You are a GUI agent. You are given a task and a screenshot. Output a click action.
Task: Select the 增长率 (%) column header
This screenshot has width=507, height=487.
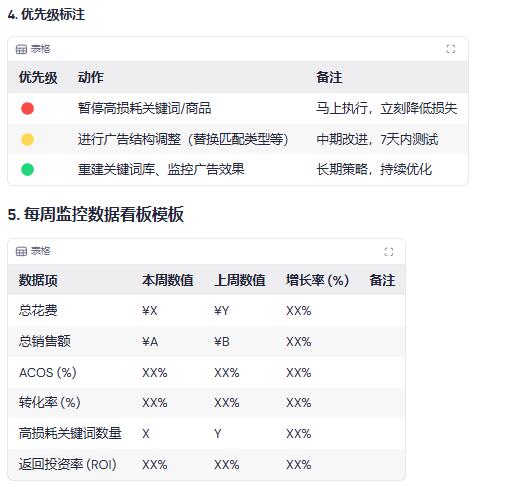[318, 280]
